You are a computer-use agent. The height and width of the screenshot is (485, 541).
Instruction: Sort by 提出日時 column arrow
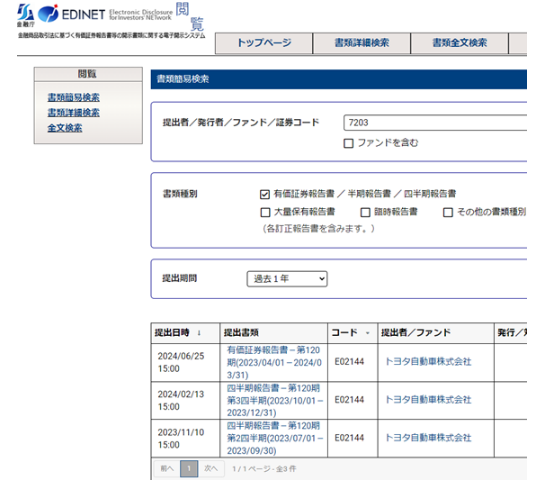(199, 333)
